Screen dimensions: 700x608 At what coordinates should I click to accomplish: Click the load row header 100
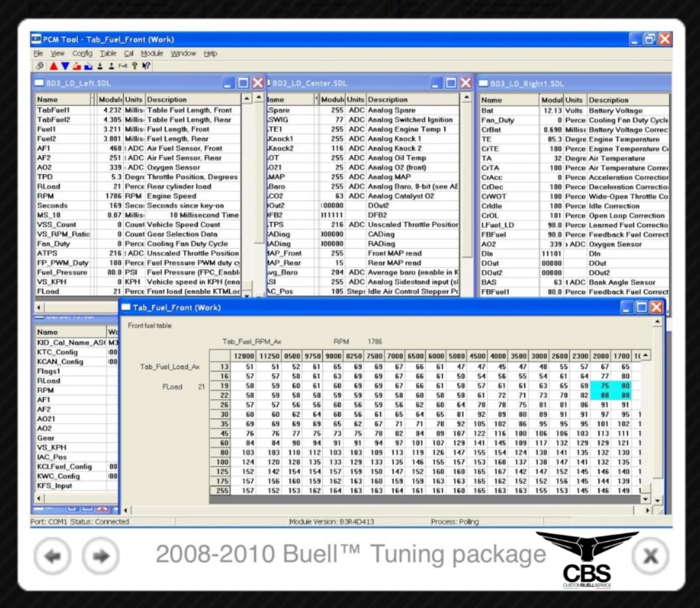tap(220, 462)
